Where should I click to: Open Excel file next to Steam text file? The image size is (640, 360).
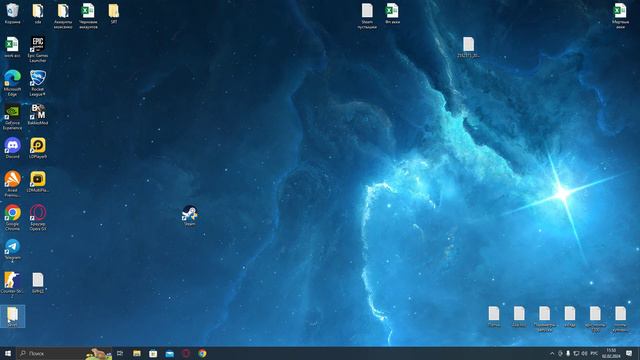coord(392,13)
